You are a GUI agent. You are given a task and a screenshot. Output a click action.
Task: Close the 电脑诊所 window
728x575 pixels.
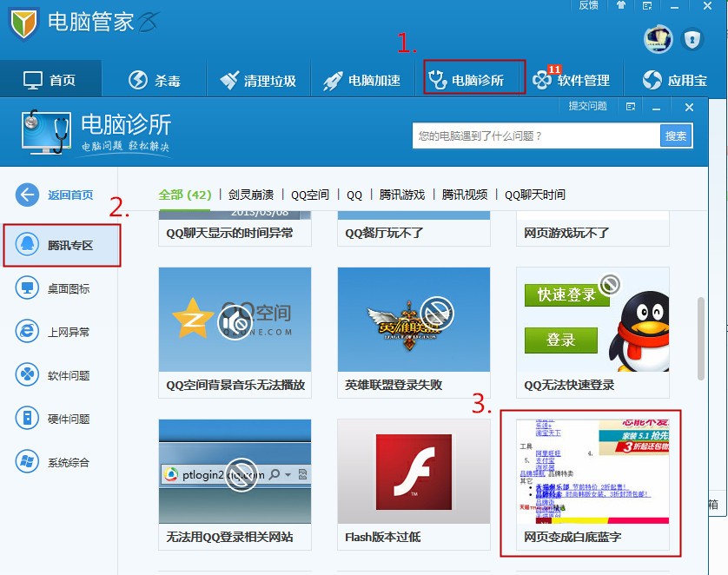689,107
